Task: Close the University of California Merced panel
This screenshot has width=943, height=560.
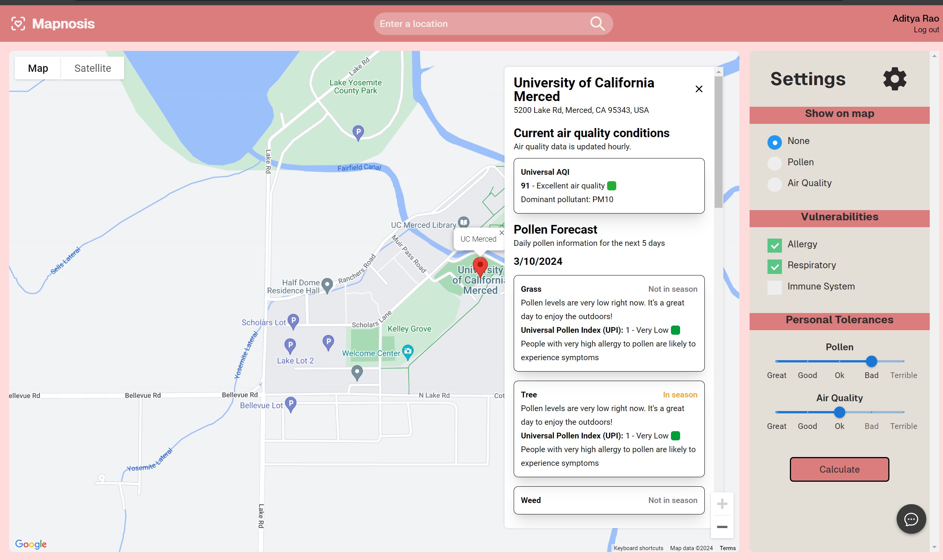Action: tap(699, 89)
